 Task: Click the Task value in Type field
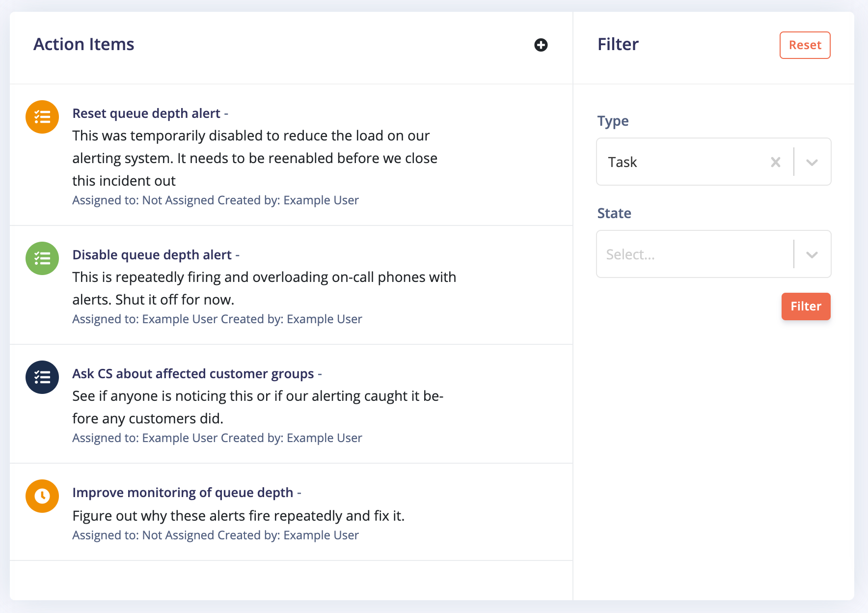(623, 162)
